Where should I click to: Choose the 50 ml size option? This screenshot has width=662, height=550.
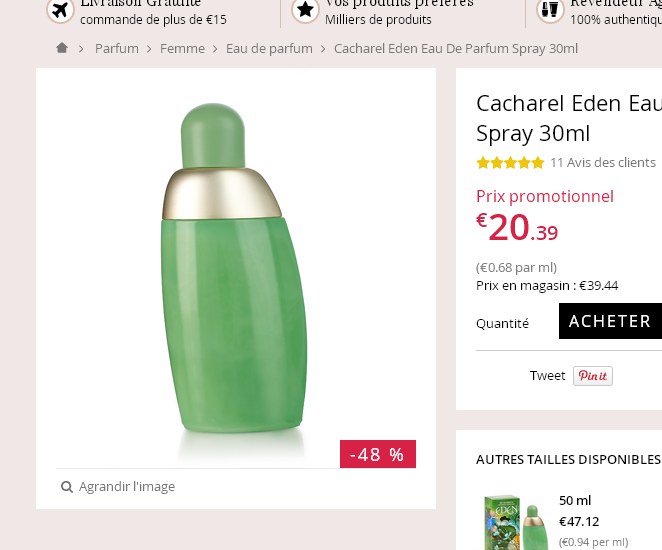(x=575, y=500)
